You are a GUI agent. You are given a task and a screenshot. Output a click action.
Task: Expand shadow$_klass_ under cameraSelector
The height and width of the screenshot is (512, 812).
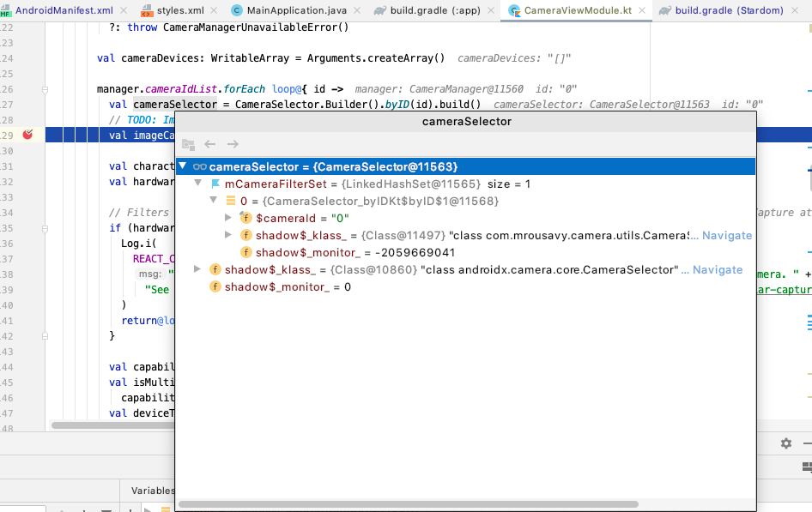point(198,269)
